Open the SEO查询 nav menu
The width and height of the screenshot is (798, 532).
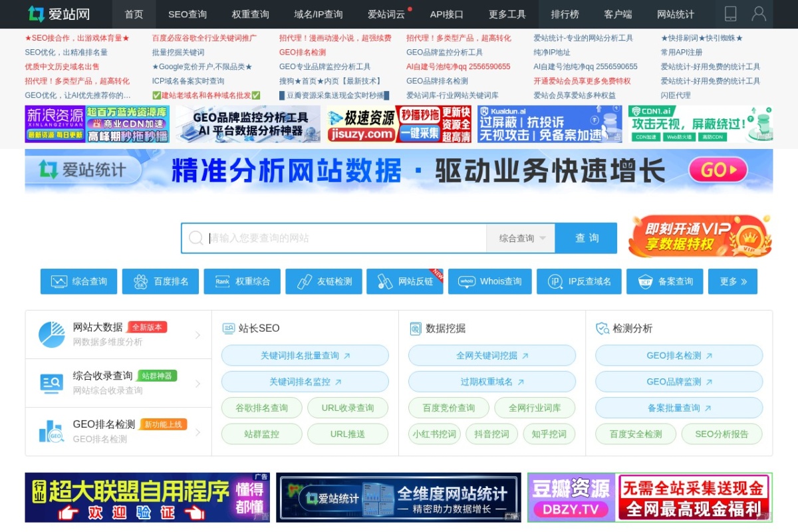[x=188, y=14]
